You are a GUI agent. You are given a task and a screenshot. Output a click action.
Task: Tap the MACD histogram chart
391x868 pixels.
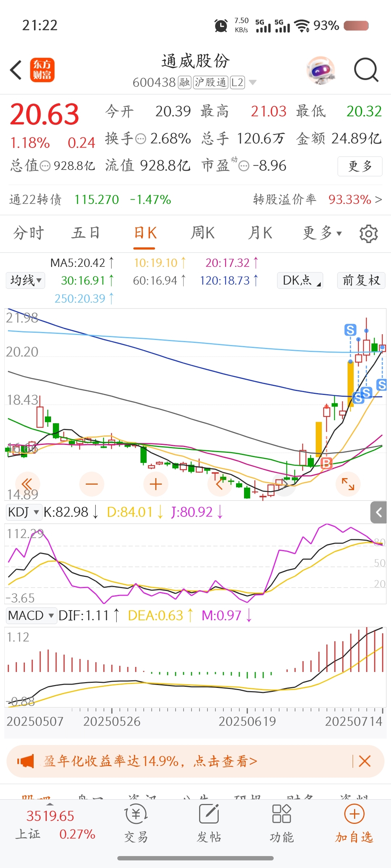click(x=195, y=667)
